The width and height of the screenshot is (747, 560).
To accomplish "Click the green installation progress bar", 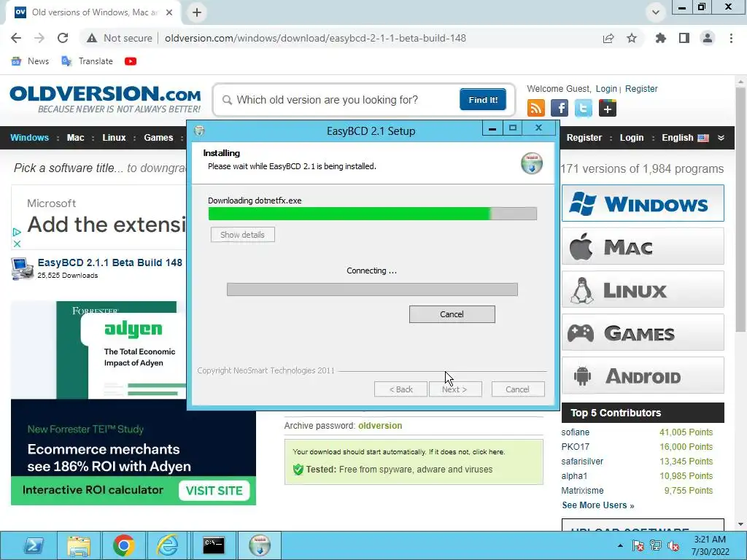I will [x=373, y=214].
